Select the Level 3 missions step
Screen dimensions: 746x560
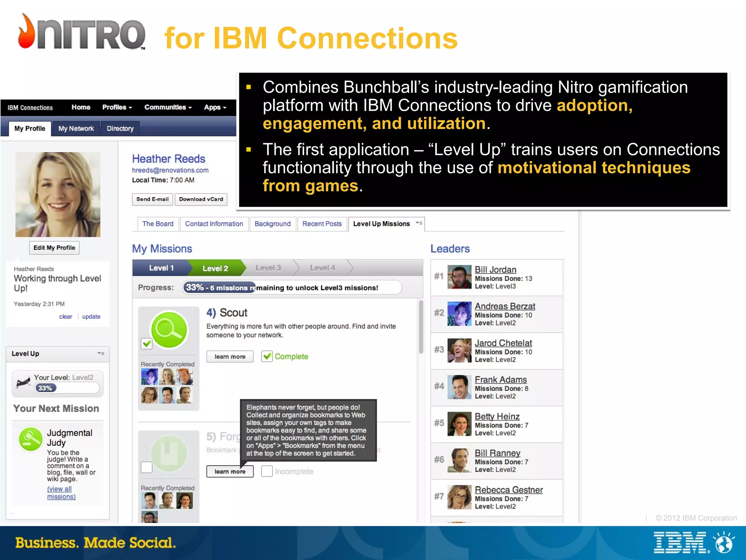[268, 268]
